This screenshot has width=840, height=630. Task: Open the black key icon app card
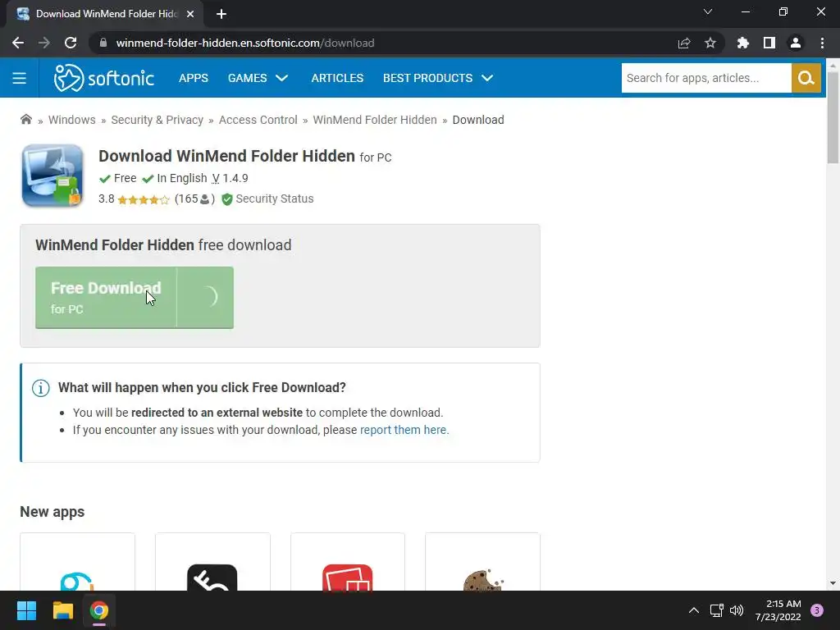pyautogui.click(x=212, y=562)
